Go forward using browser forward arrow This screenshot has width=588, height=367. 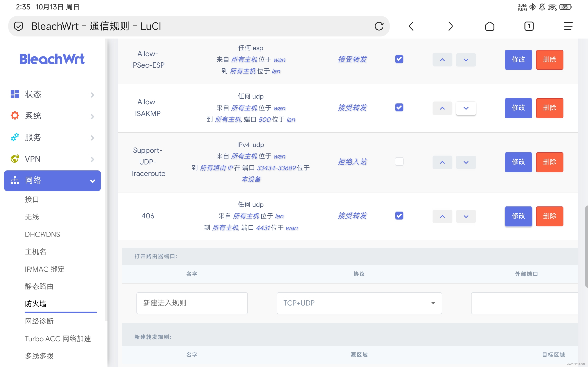pyautogui.click(x=450, y=26)
